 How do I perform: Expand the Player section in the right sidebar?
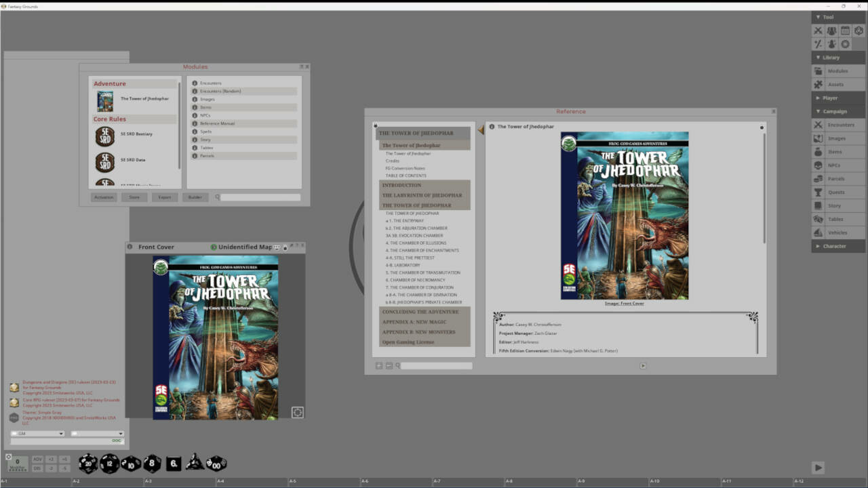click(x=837, y=98)
